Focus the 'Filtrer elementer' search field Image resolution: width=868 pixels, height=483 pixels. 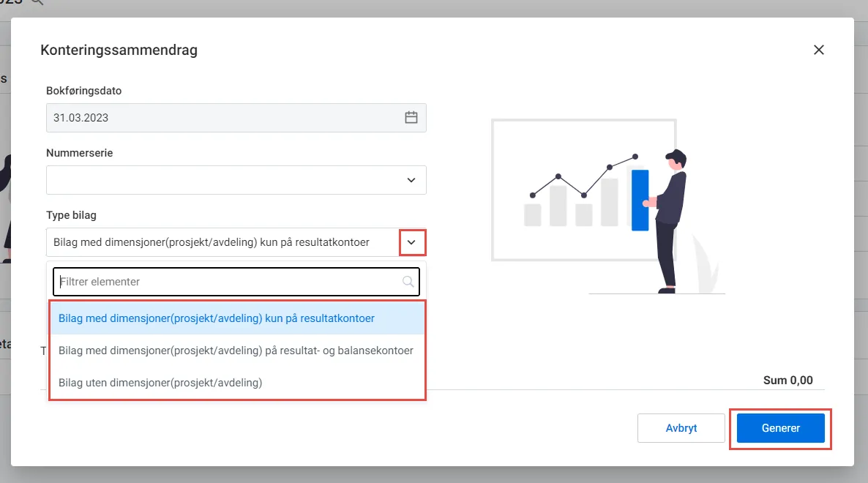[236, 282]
